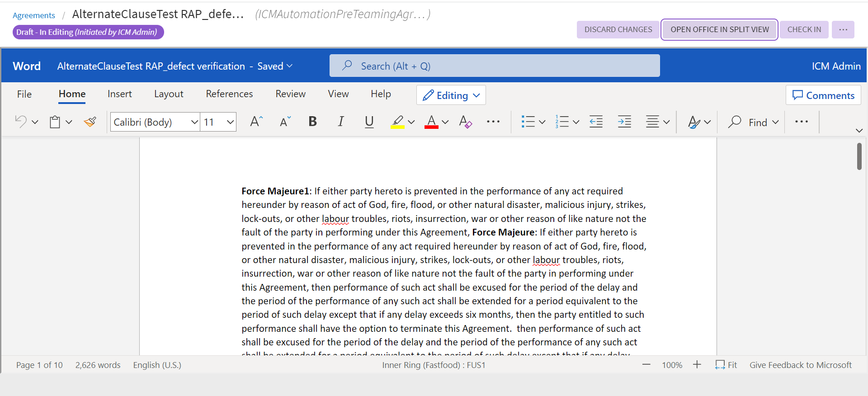Click the Grow Font icon
The width and height of the screenshot is (868, 396).
(x=256, y=122)
